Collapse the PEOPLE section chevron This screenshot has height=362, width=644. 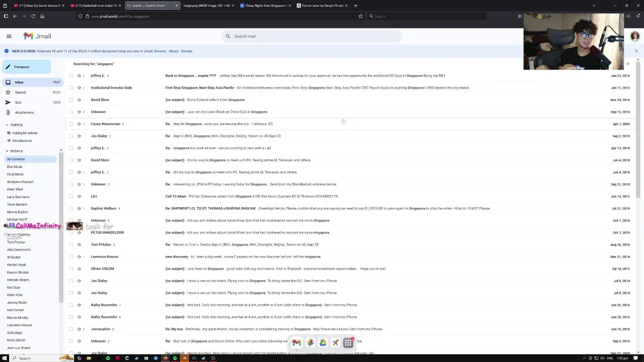7,151
